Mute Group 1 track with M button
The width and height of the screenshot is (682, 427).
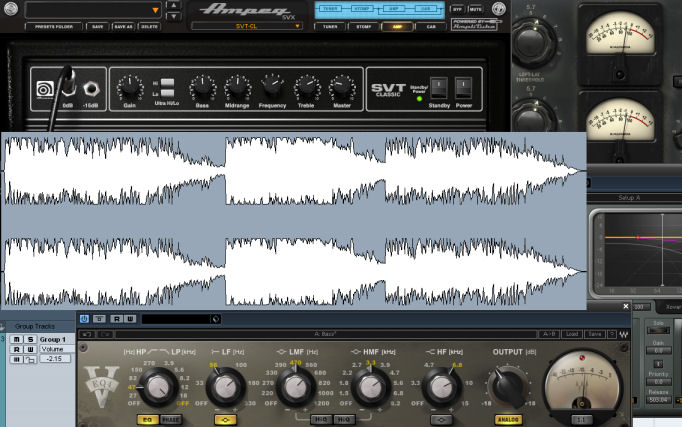tap(16, 339)
